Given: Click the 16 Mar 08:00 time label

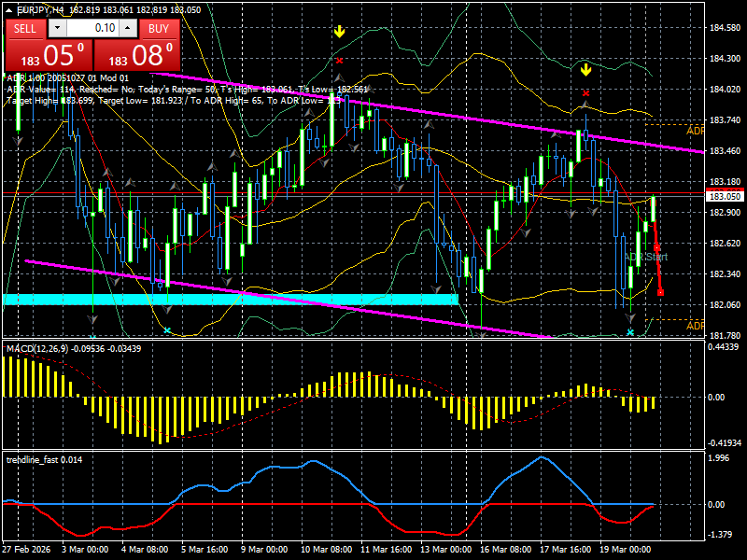Looking at the screenshot, I should coord(505,549).
